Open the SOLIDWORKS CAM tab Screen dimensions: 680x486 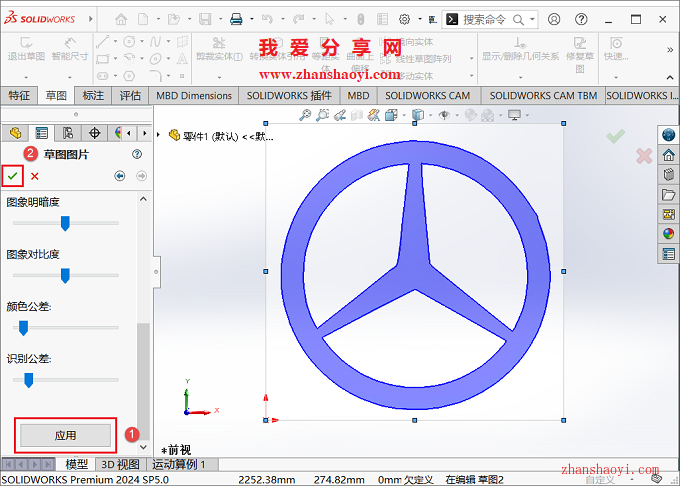point(427,95)
